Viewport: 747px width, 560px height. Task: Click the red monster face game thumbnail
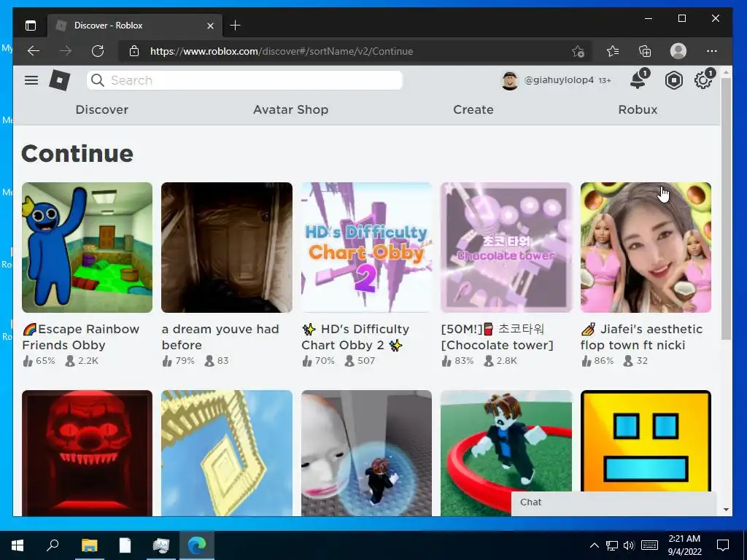tap(88, 453)
